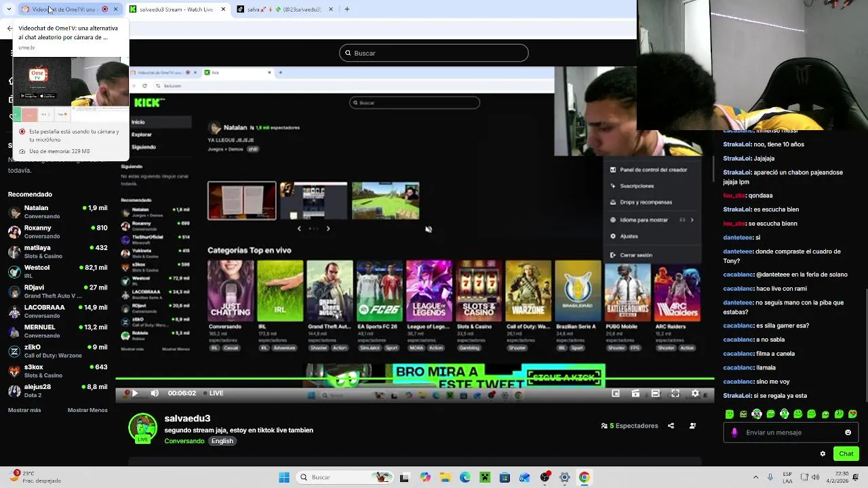Image resolution: width=868 pixels, height=488 pixels.
Task: Collapse the list with Mostrar Menos
Action: pos(87,410)
